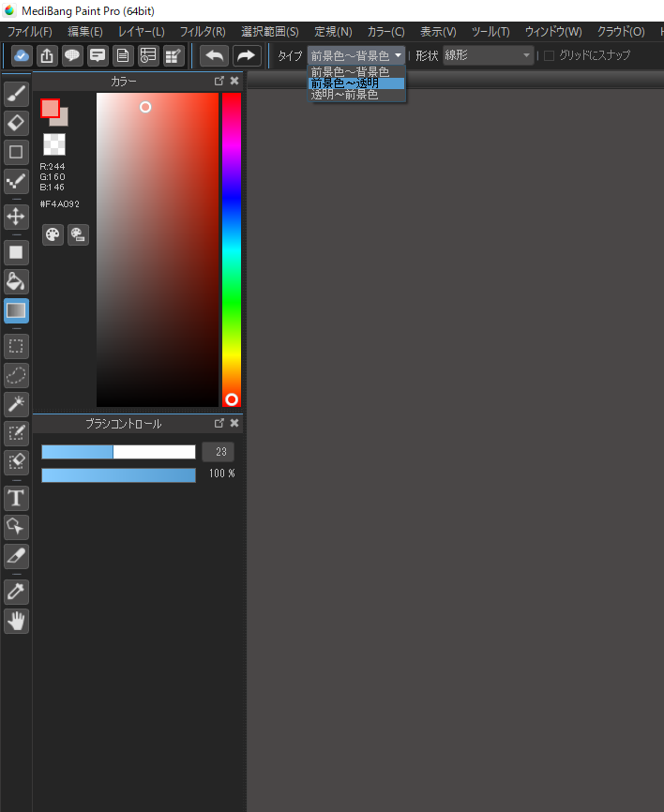The image size is (664, 812).
Task: Open the レイヤー(L) menu
Action: click(141, 32)
